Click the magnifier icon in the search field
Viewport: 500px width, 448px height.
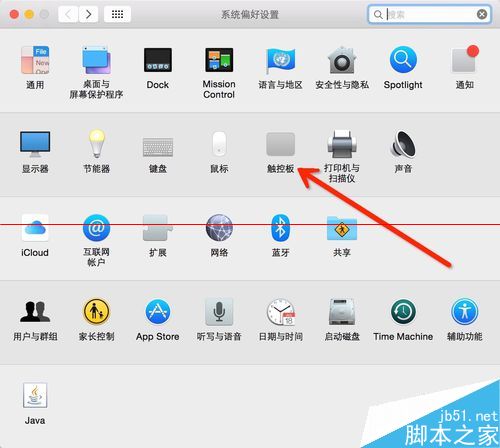[378, 14]
